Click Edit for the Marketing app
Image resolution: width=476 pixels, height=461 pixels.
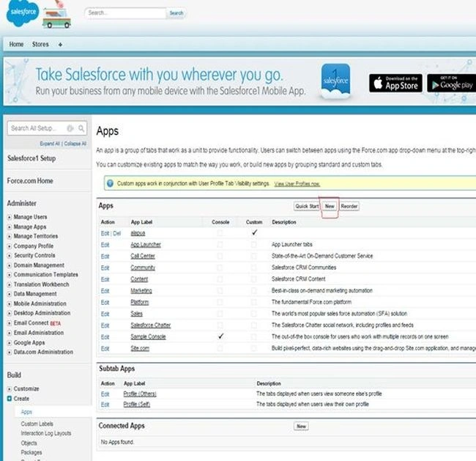[x=105, y=291]
